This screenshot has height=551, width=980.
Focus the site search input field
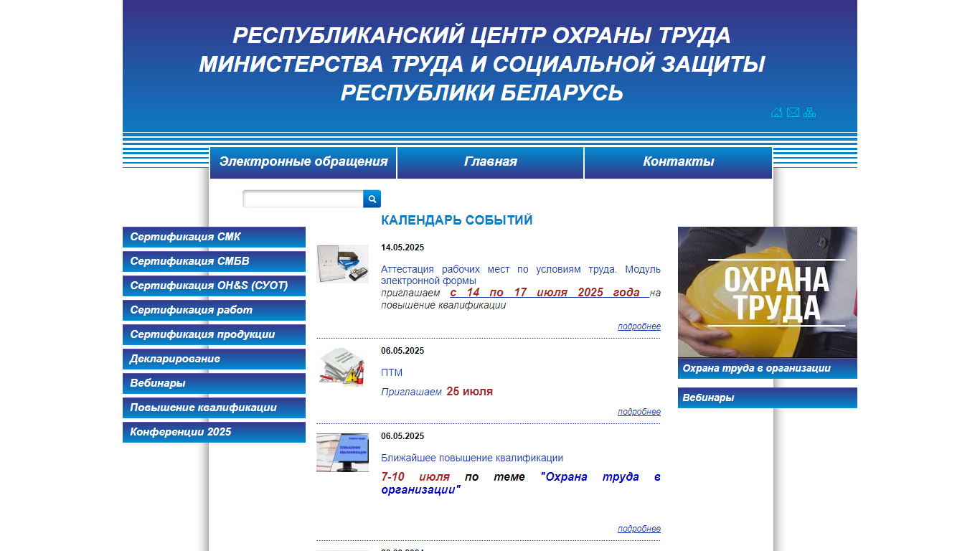coord(303,199)
